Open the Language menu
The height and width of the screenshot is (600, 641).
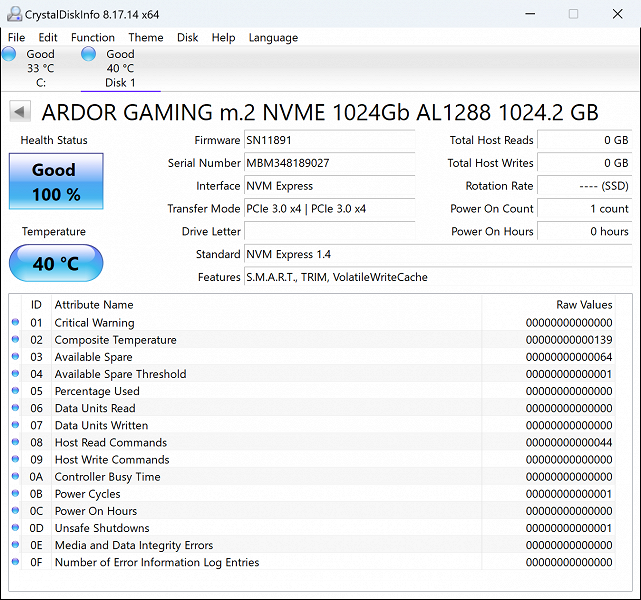pyautogui.click(x=273, y=38)
